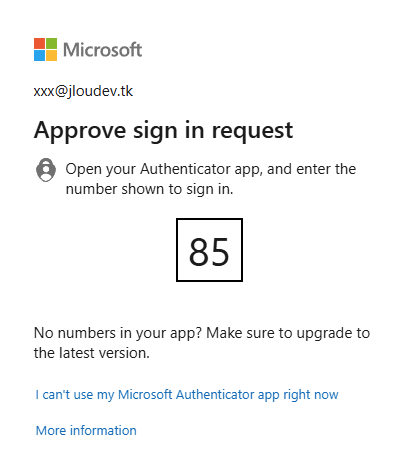Click the digit 8 in number box
This screenshot has width=416, height=462.
coord(199,252)
